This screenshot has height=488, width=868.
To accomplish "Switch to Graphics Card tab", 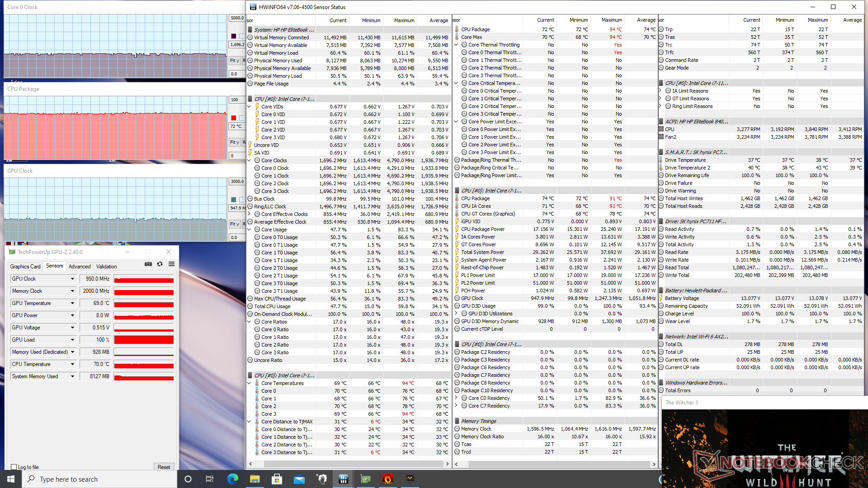I will click(25, 267).
